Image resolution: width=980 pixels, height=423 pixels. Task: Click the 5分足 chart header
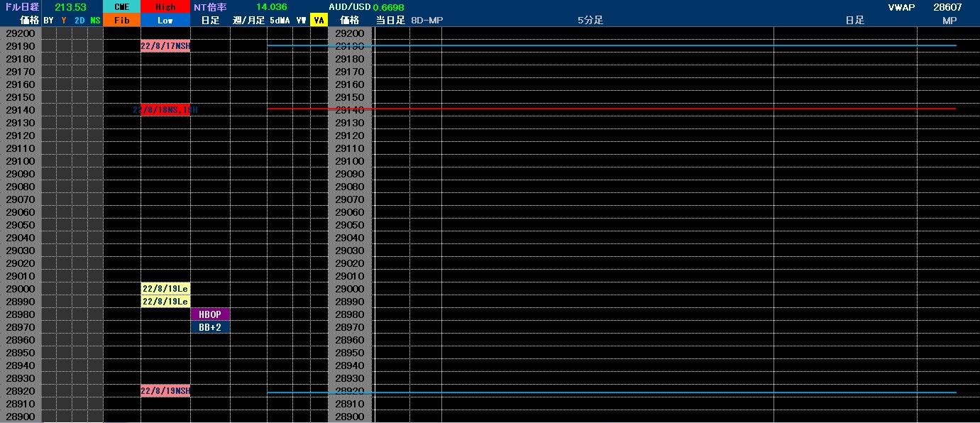590,21
